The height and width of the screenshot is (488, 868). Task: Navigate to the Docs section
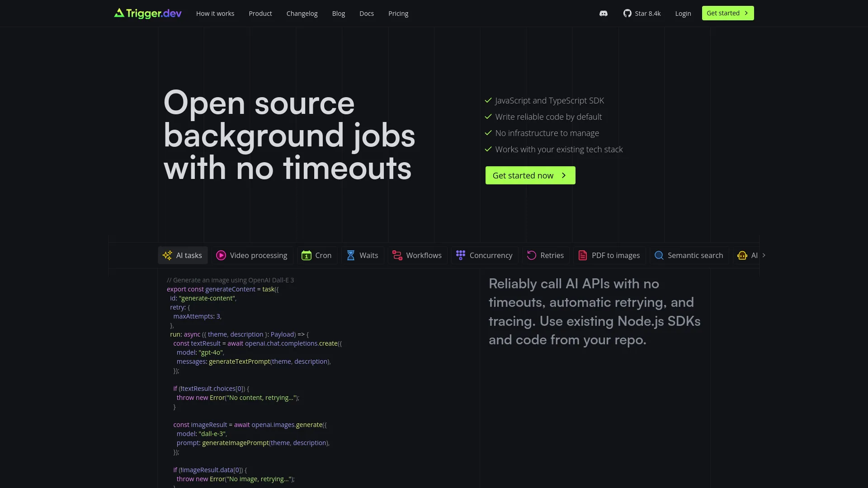click(367, 14)
